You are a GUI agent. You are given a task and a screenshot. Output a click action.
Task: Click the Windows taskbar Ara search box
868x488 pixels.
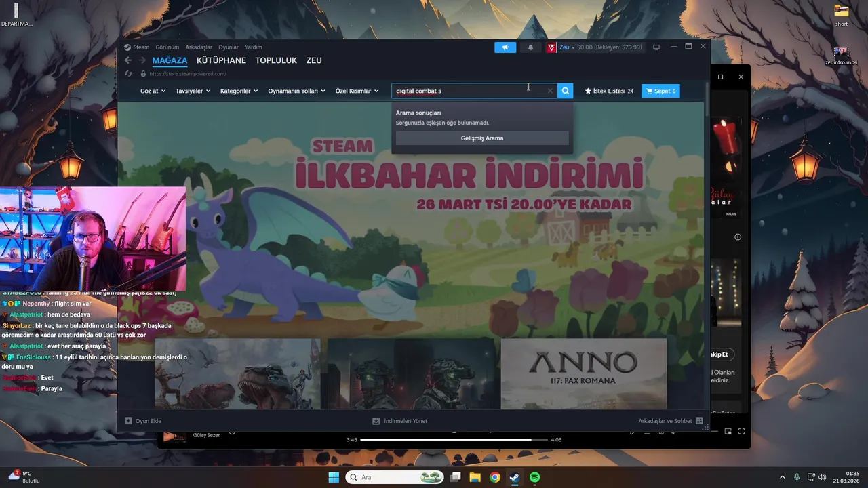(x=395, y=477)
